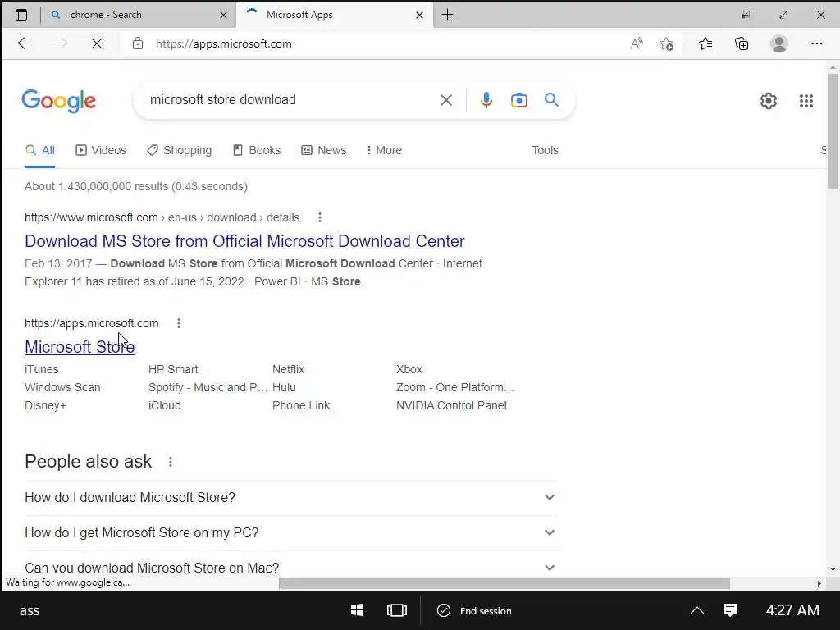This screenshot has width=840, height=630.
Task: Open Edge Settings and more menu
Action: pyautogui.click(x=816, y=43)
